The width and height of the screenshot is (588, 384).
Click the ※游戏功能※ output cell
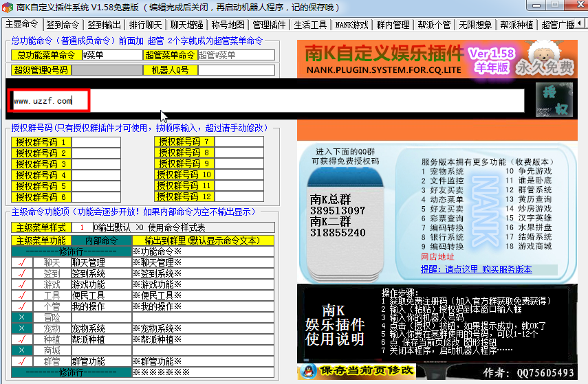tap(203, 284)
